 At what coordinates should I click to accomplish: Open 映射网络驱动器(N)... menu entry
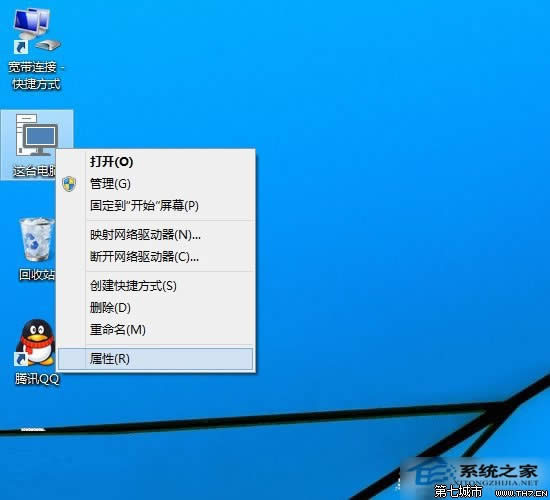[155, 235]
